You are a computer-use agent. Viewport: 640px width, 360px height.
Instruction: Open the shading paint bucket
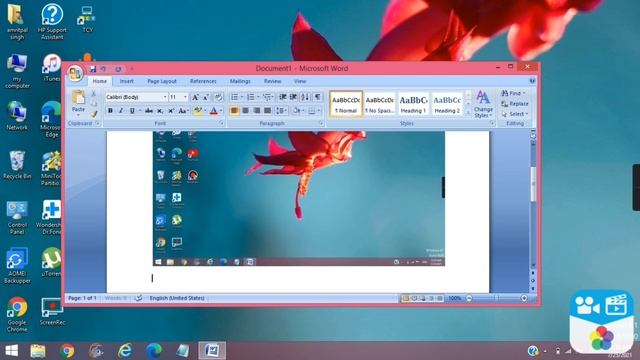[297, 111]
